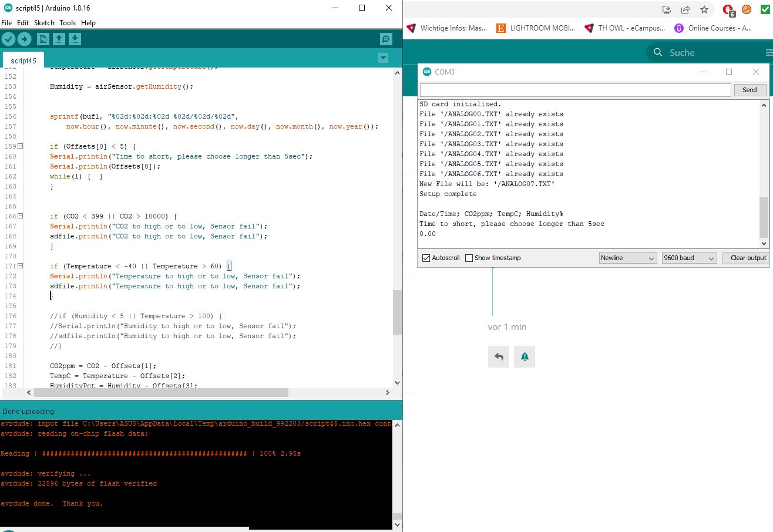This screenshot has height=532, width=773.
Task: Save the sketch with the Save icon
Action: [x=75, y=38]
